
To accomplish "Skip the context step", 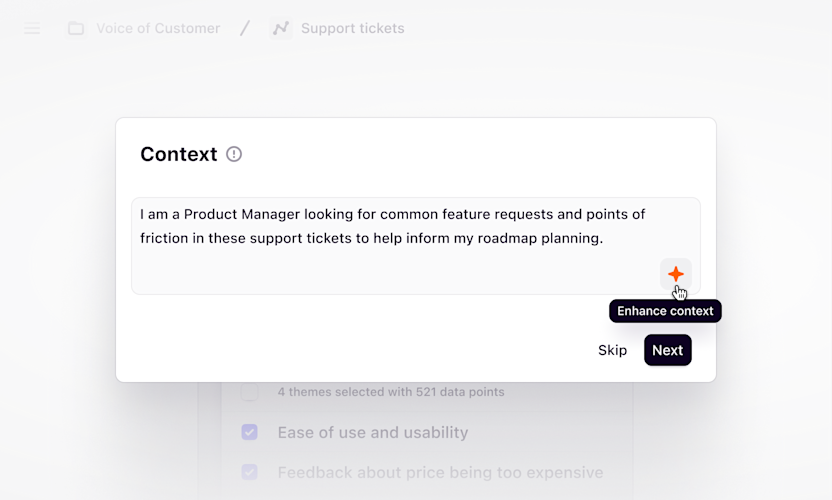I will (x=612, y=350).
